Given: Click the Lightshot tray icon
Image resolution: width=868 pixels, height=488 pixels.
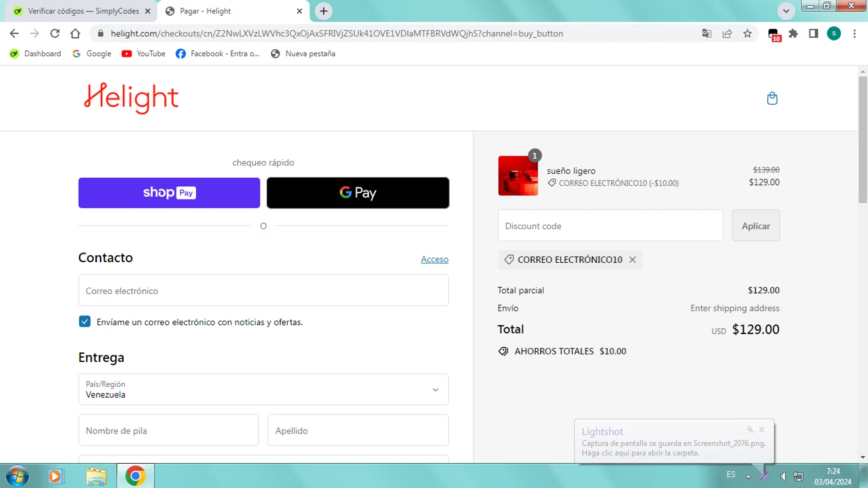Looking at the screenshot, I should point(764,476).
